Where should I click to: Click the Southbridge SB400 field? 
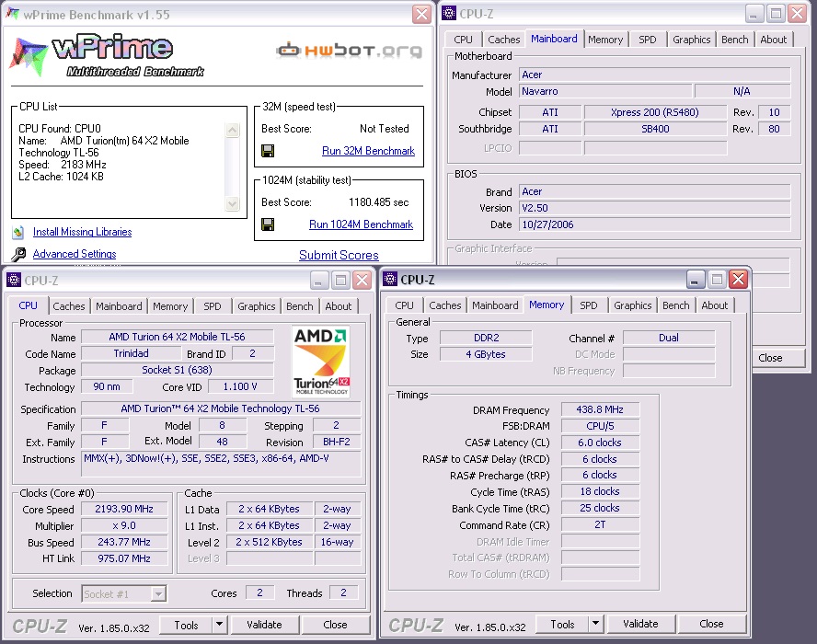pos(655,129)
